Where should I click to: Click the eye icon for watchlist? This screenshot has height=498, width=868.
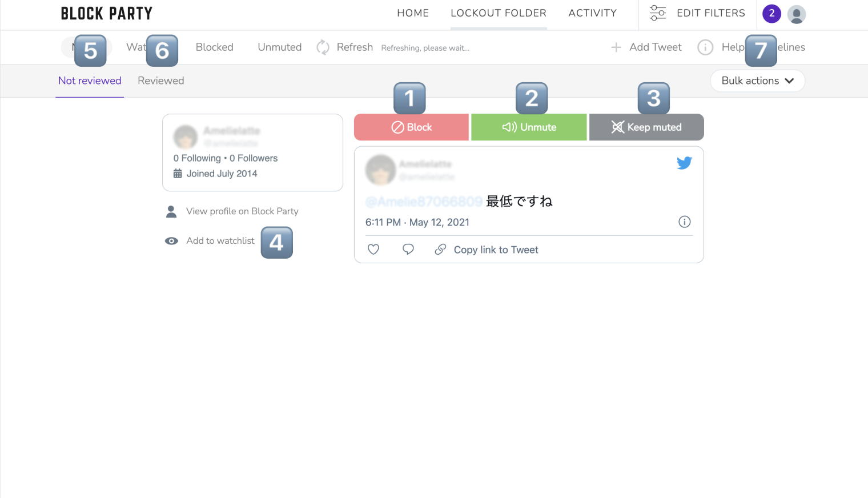point(171,241)
